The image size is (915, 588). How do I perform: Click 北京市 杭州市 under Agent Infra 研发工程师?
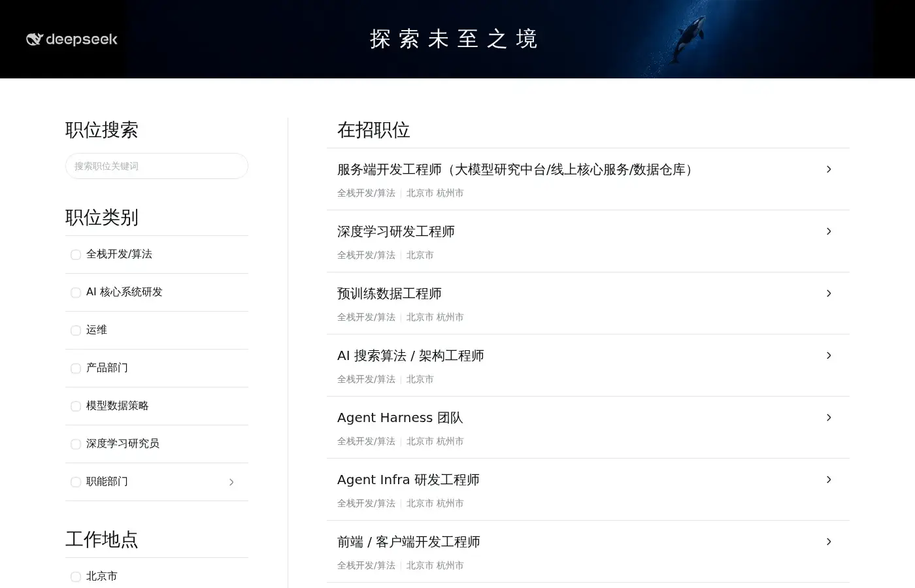pyautogui.click(x=435, y=503)
